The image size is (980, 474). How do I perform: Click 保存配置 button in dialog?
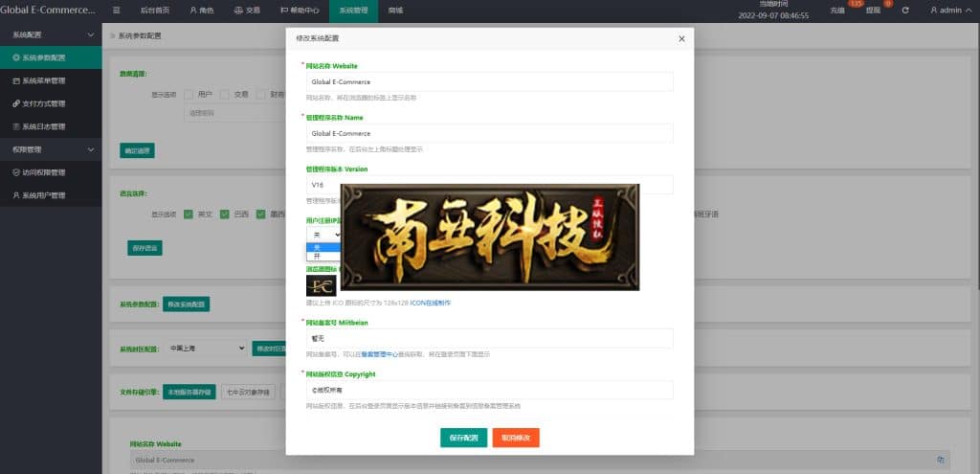(464, 438)
